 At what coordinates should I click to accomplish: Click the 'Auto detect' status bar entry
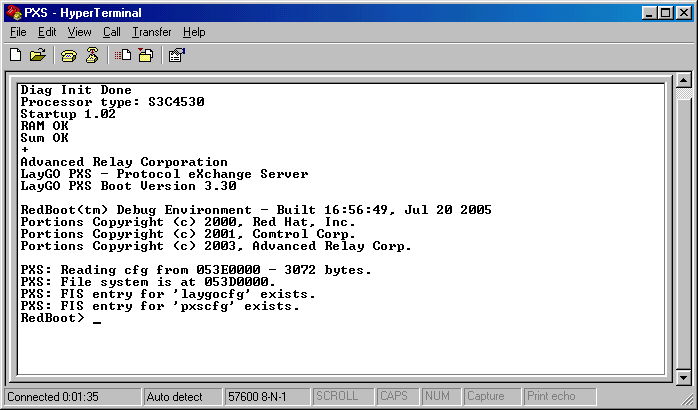[x=183, y=396]
